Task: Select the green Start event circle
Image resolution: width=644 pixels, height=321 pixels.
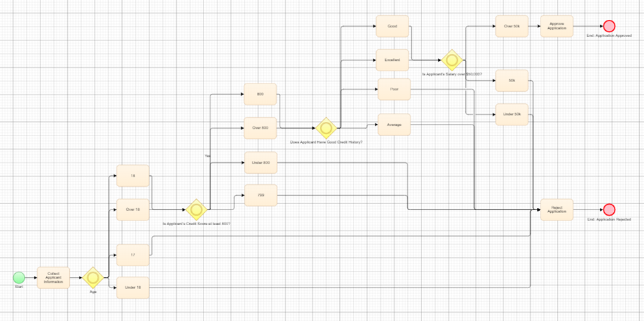Action: tap(19, 277)
